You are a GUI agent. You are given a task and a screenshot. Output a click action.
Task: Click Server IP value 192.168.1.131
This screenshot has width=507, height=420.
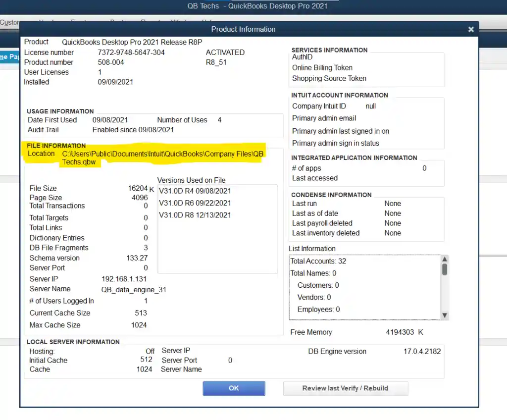pyautogui.click(x=124, y=279)
